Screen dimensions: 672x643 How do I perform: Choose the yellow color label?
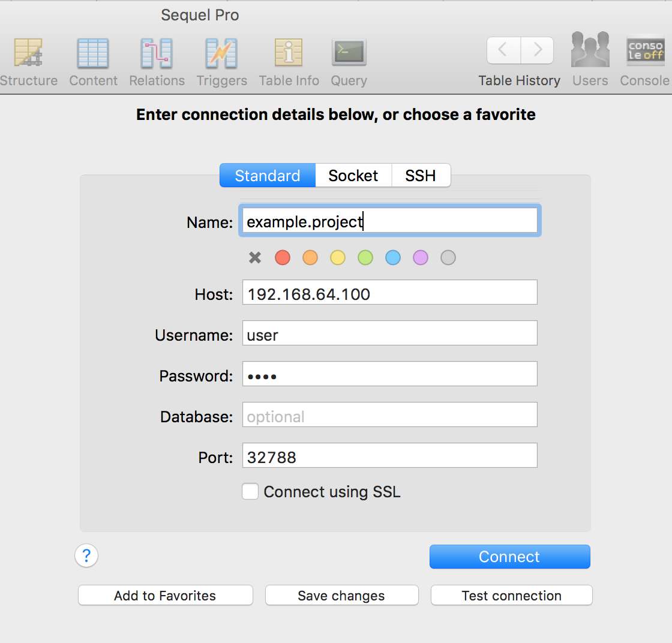(x=338, y=257)
